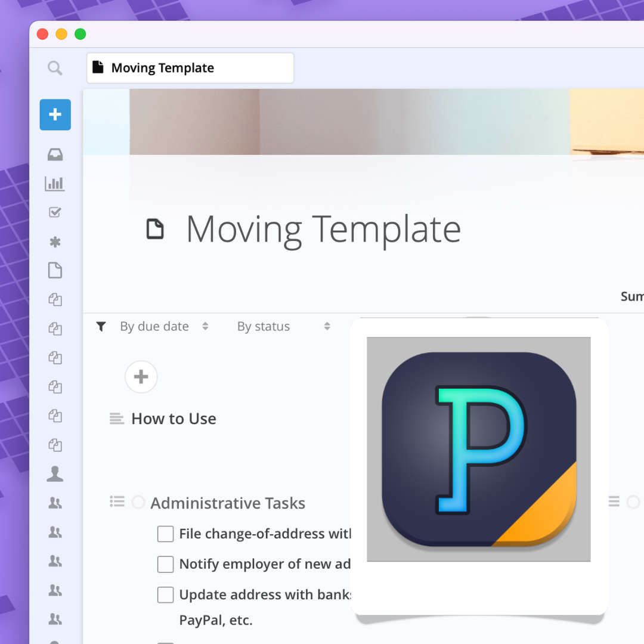Click the topmost two-people icon in sidebar
Image resolution: width=644 pixels, height=644 pixels.
55,503
